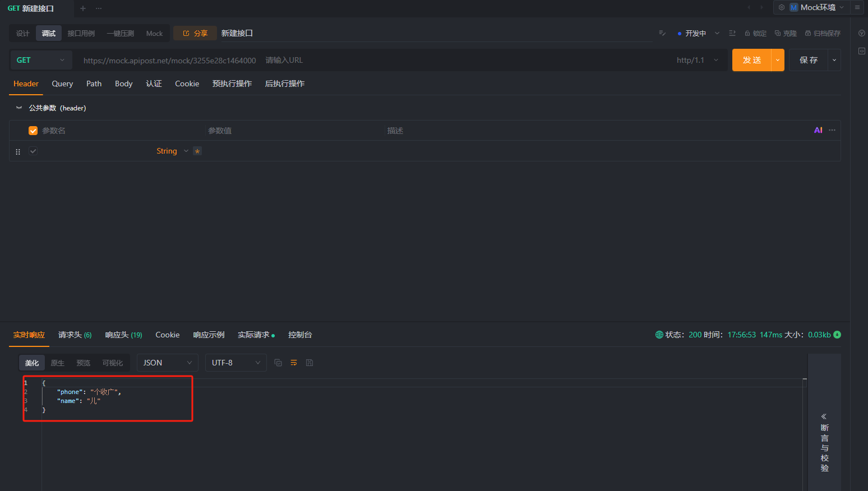Switch response view to 可视化
Image resolution: width=868 pixels, height=491 pixels.
coord(113,363)
